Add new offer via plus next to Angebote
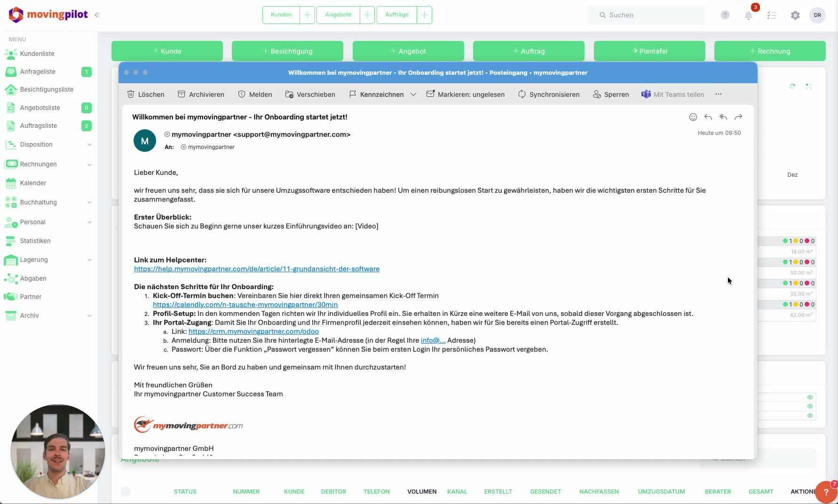Image resolution: width=838 pixels, height=504 pixels. [x=367, y=15]
